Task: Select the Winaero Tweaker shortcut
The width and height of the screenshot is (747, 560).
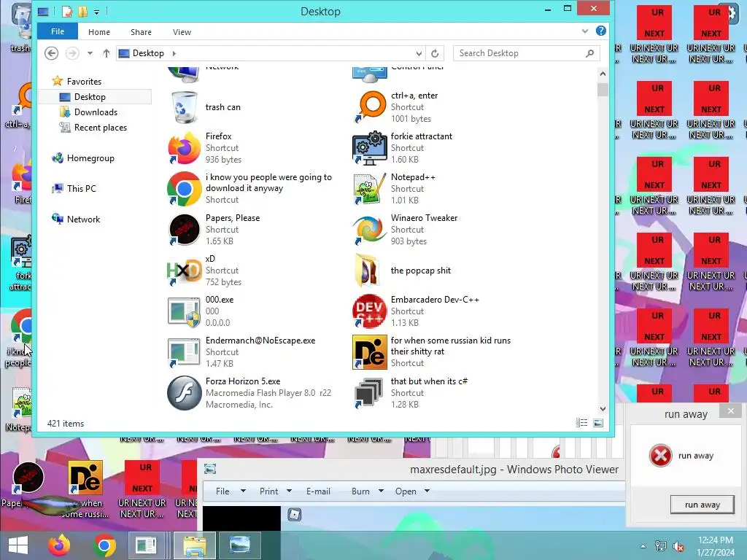Action: pos(370,230)
